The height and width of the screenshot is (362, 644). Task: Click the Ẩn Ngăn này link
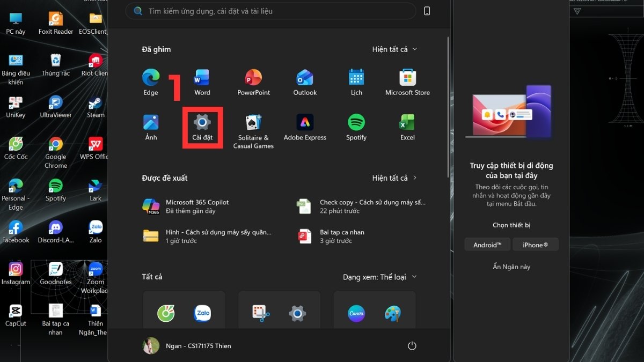coord(511,267)
